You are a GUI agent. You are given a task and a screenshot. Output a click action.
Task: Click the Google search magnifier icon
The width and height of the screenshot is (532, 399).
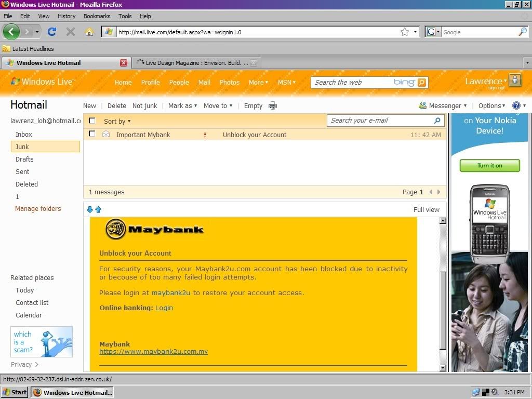[523, 32]
